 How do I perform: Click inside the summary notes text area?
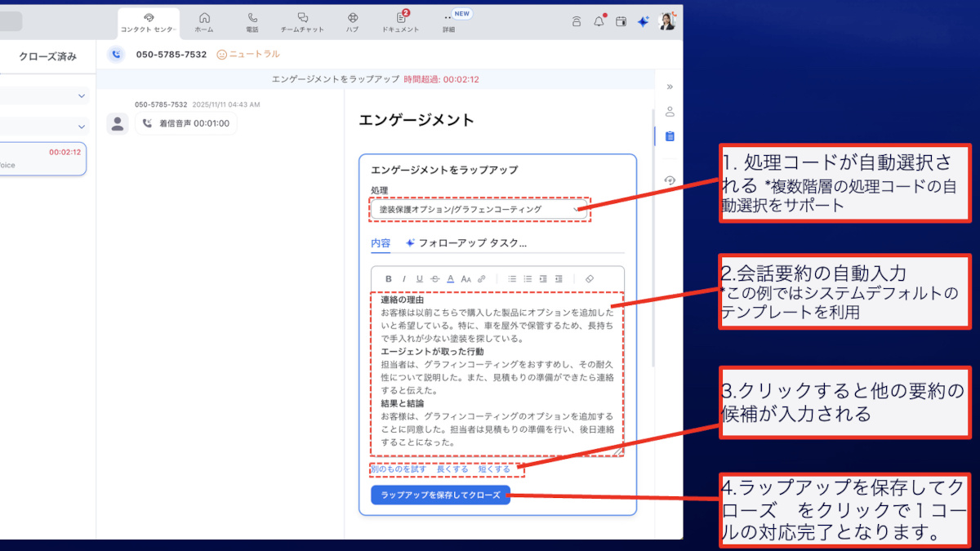pyautogui.click(x=497, y=374)
